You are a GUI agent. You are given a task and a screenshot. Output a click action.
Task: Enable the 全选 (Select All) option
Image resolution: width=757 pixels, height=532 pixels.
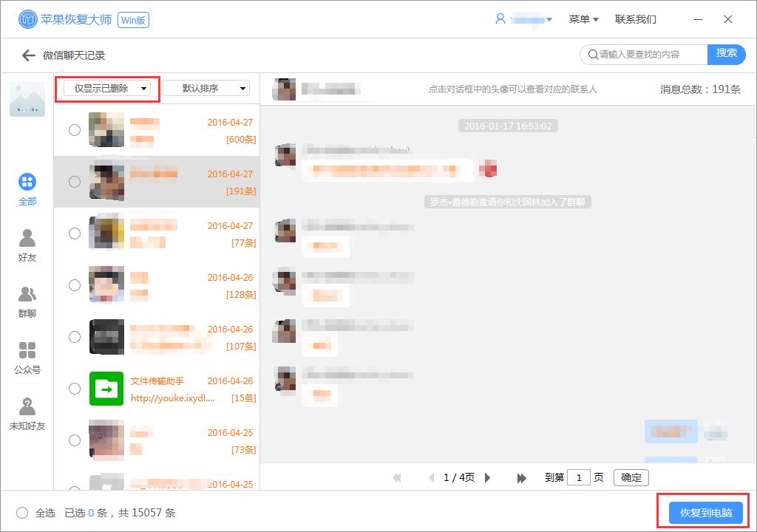pos(21,512)
